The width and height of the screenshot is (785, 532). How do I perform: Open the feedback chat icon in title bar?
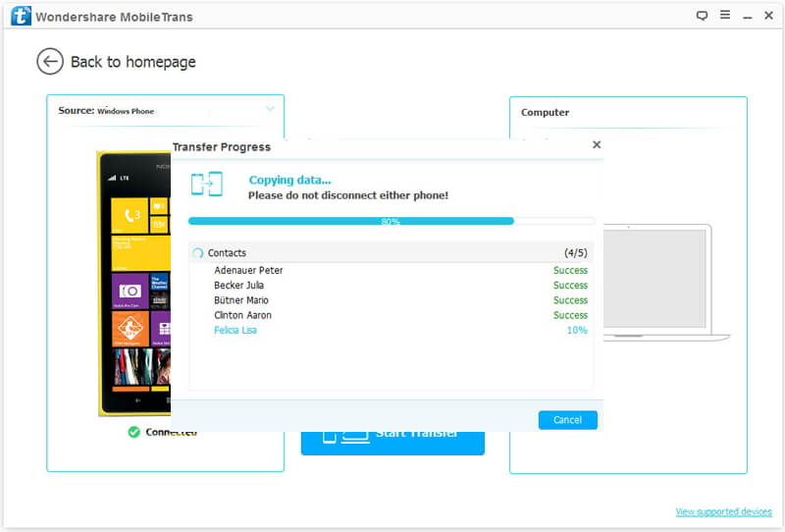pos(702,16)
